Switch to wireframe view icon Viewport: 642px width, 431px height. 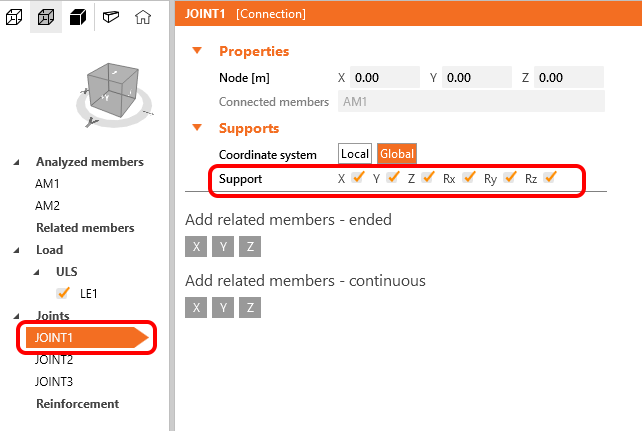tap(14, 17)
